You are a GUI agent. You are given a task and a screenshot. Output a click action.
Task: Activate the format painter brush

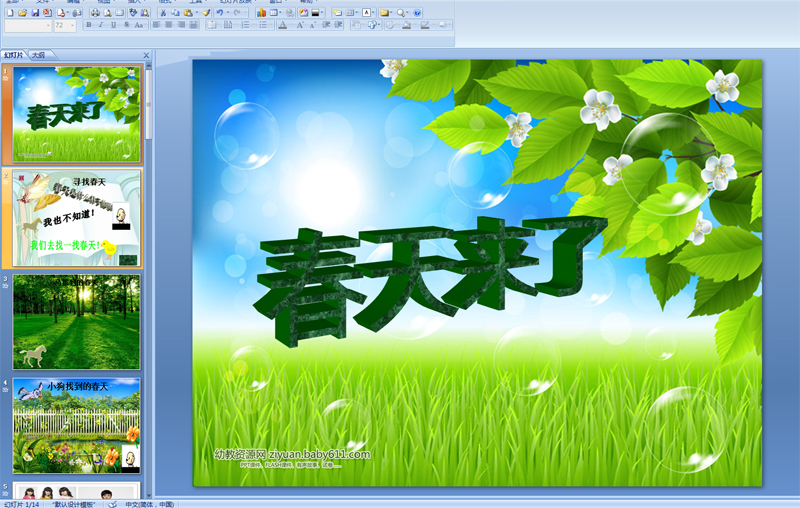[206, 13]
